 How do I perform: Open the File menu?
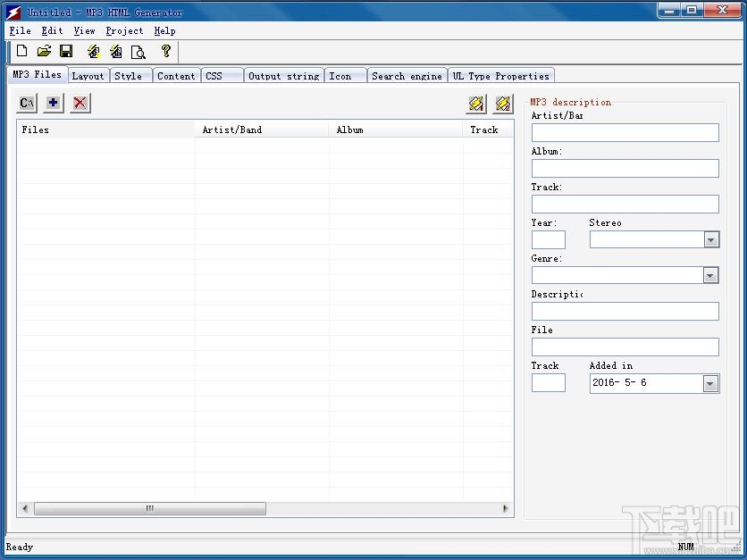[20, 31]
